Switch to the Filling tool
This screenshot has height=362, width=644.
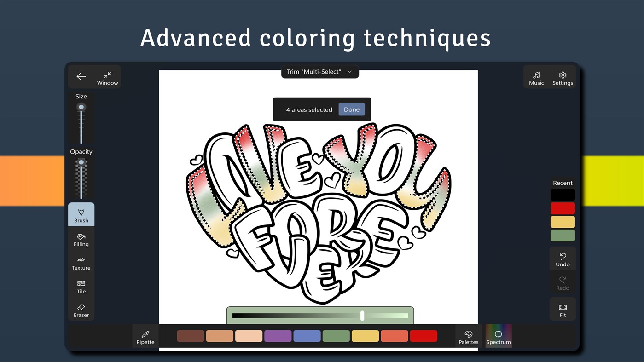click(81, 240)
